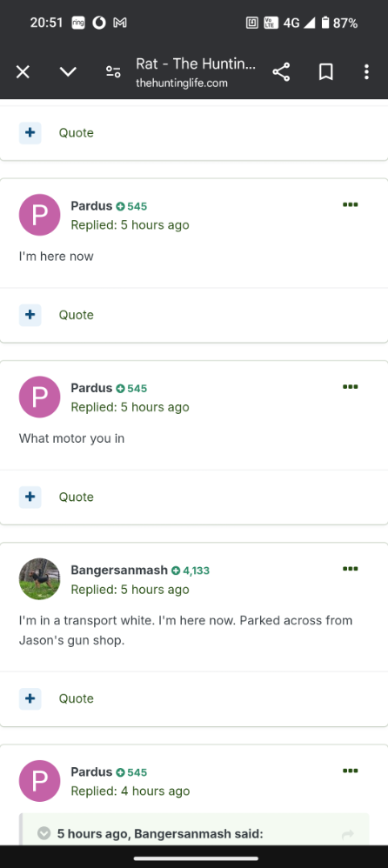
Task: Minimize tab using the down chevron
Action: (x=68, y=72)
